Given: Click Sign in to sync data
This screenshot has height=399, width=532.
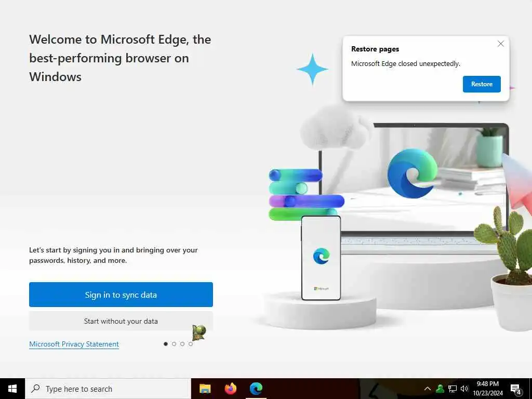Looking at the screenshot, I should coord(121,295).
